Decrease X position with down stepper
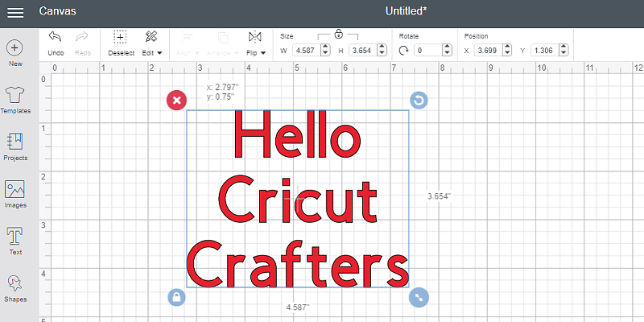 [507, 53]
